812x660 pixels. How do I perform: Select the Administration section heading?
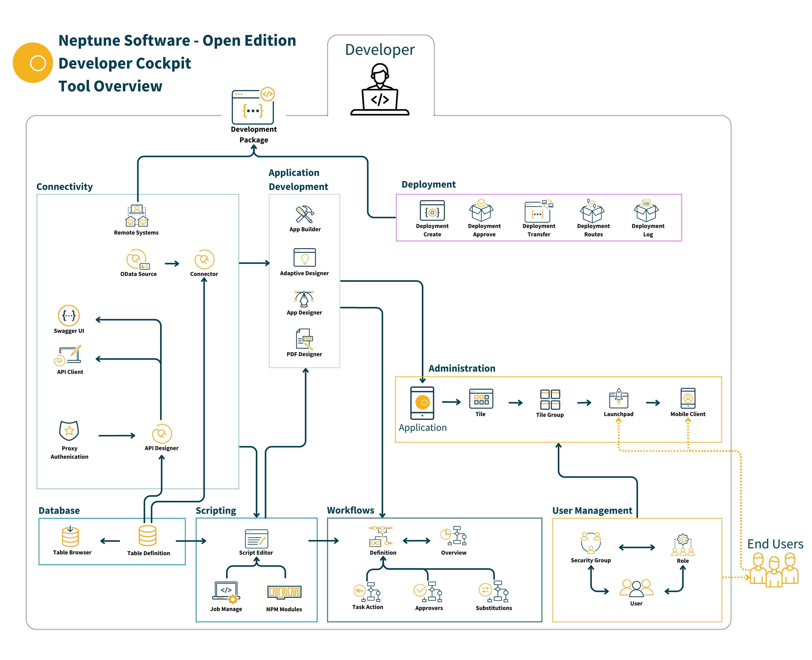(462, 368)
